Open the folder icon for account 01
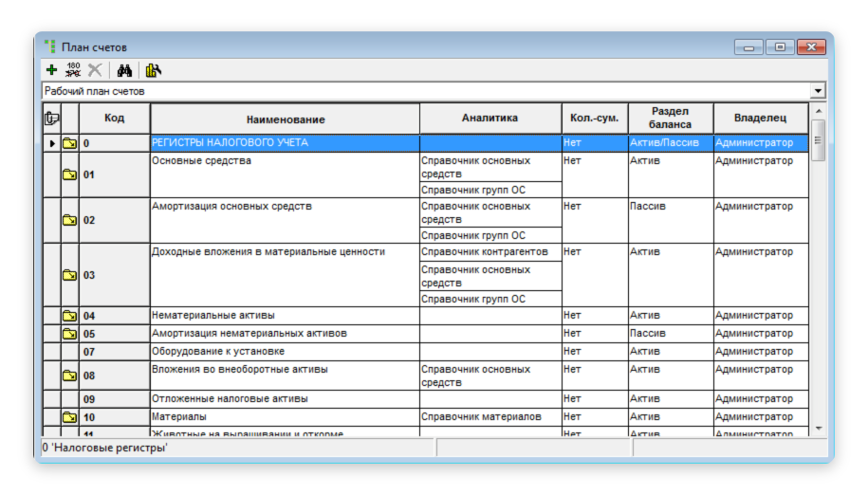 coord(70,174)
